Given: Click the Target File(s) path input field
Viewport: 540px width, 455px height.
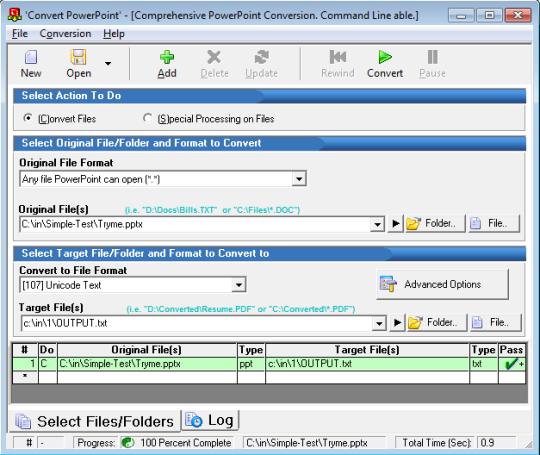Looking at the screenshot, I should coord(197,323).
